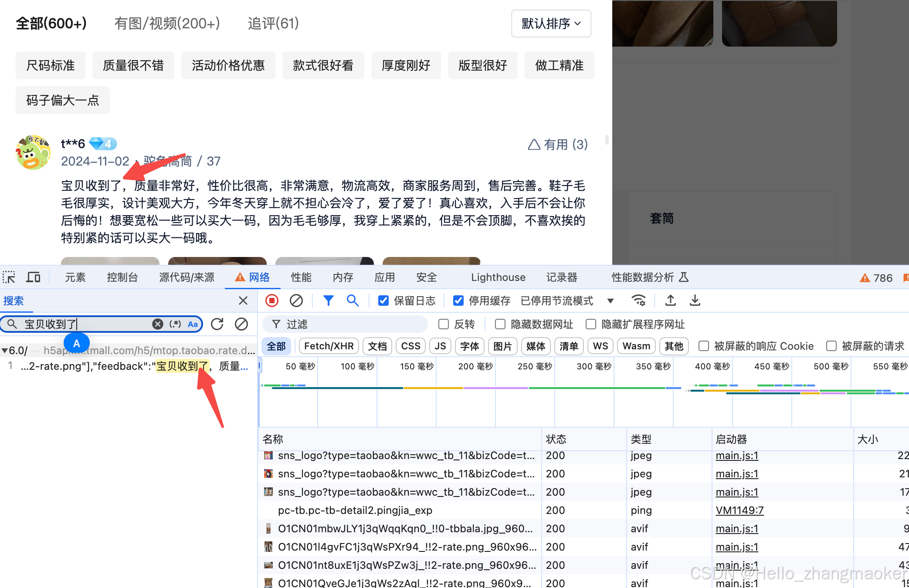Click the stop recording network log icon
The height and width of the screenshot is (588, 909).
tap(272, 301)
